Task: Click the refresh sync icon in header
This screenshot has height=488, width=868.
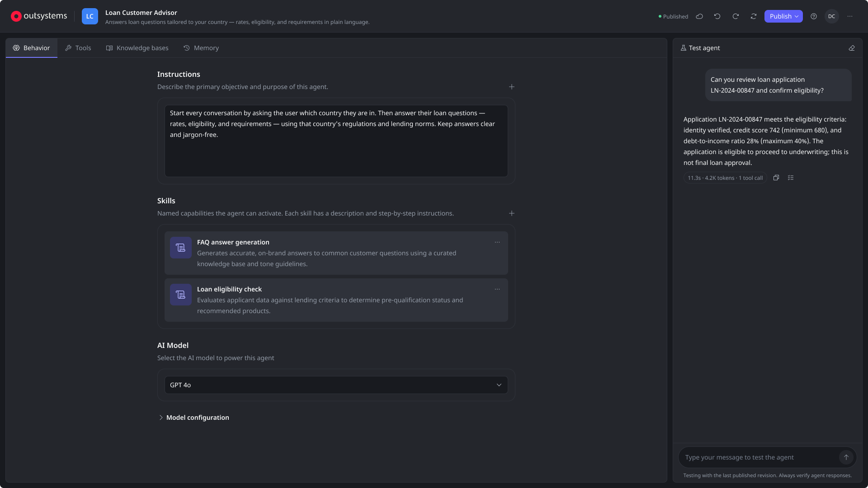Action: tap(754, 16)
